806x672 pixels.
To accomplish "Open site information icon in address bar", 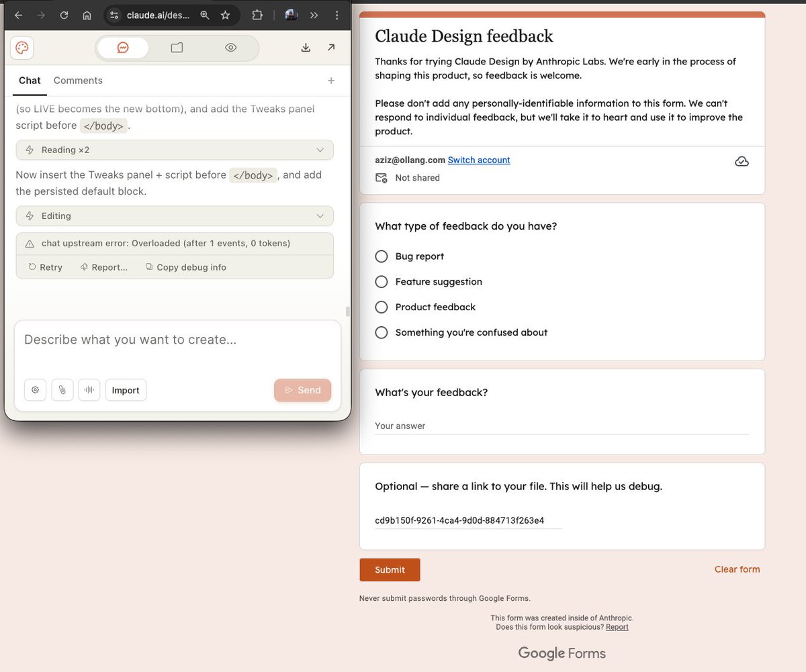I will pyautogui.click(x=114, y=15).
